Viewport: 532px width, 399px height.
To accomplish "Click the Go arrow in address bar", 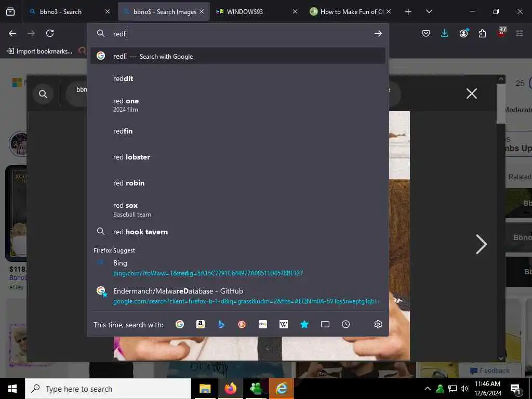I will [x=378, y=33].
